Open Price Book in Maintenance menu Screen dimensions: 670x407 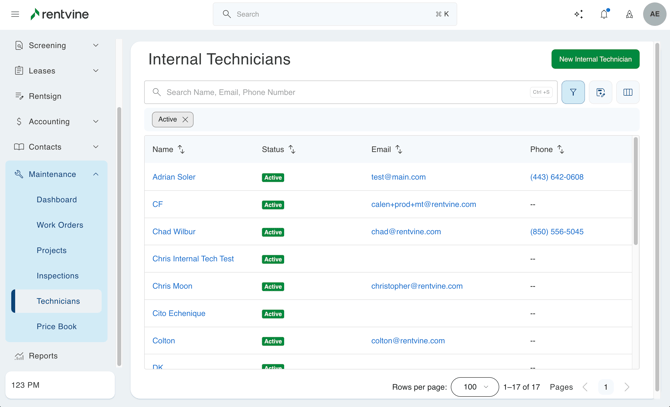(x=57, y=326)
